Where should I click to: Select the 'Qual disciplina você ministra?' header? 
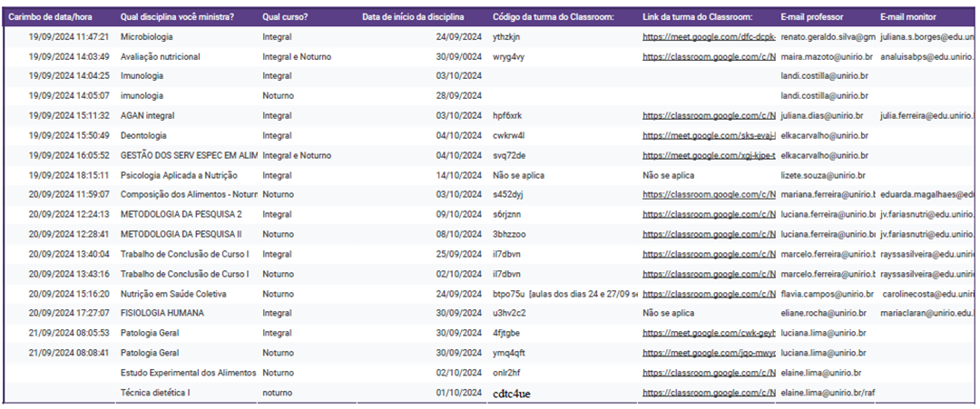tap(177, 17)
